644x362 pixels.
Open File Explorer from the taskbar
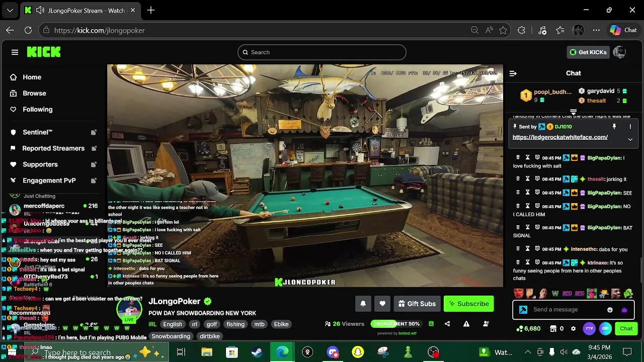tap(206, 352)
